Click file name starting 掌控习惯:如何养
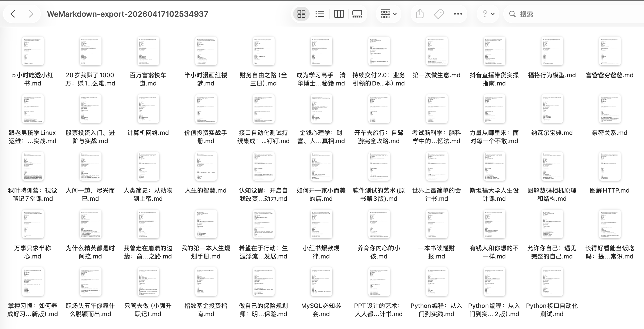Screen dimensions: 644x329 [x=33, y=310]
